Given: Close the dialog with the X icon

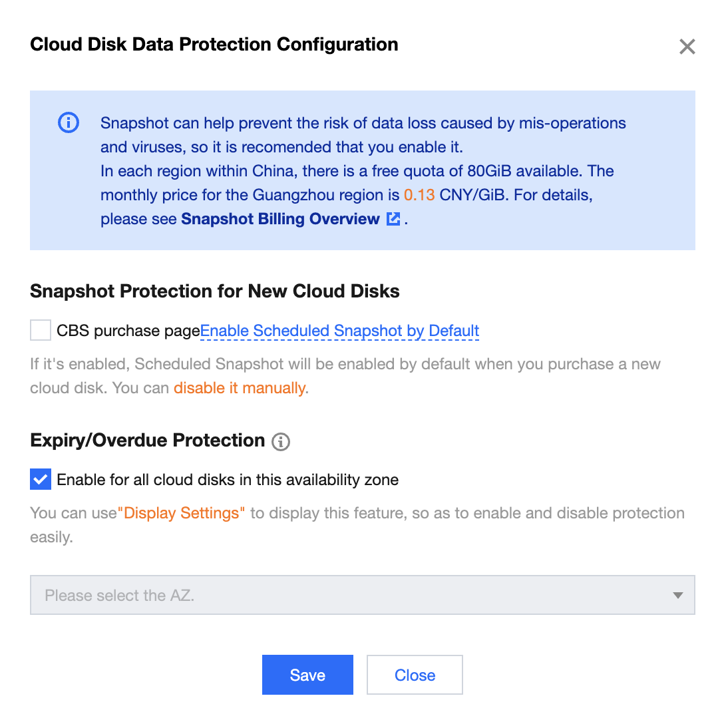Looking at the screenshot, I should 687,47.
